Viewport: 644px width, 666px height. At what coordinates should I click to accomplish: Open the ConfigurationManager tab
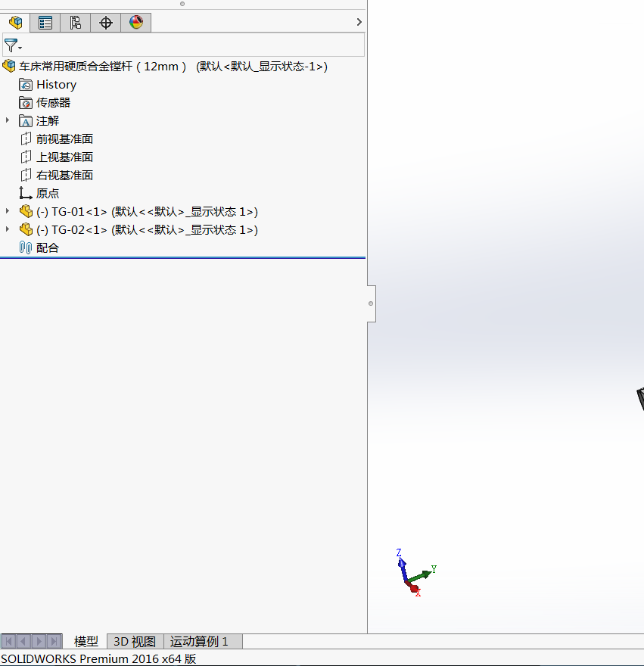coord(76,23)
